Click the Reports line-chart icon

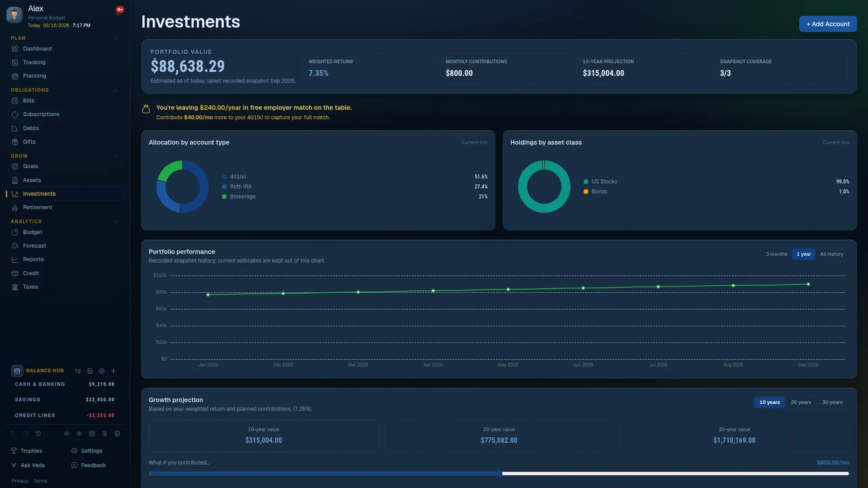coord(15,259)
